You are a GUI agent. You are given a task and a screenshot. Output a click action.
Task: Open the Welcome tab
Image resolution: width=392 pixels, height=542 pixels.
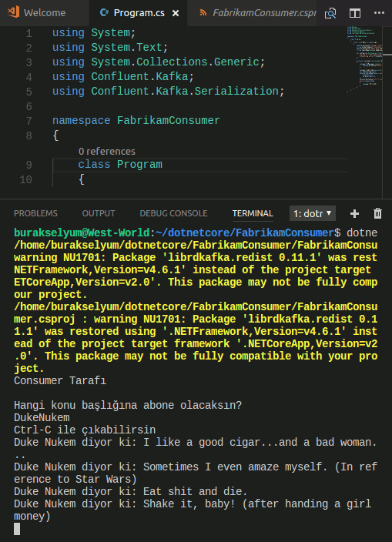tap(44, 13)
